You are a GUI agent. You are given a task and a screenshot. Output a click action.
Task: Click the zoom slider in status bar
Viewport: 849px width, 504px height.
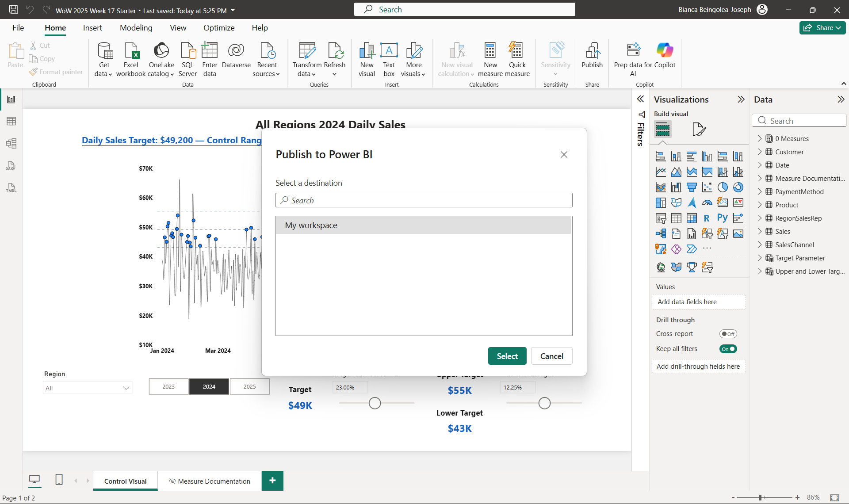pyautogui.click(x=760, y=497)
